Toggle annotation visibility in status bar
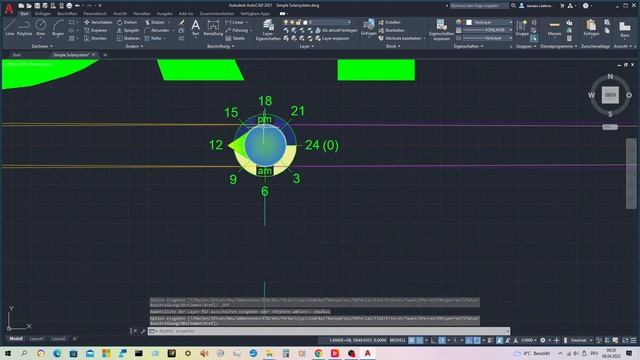This screenshot has height=360, width=640. (500, 340)
